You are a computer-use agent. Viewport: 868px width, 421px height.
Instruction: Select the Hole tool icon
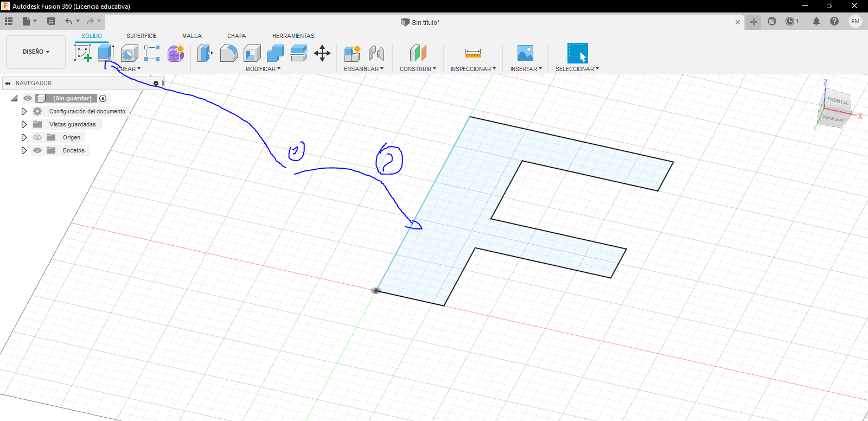pos(129,53)
